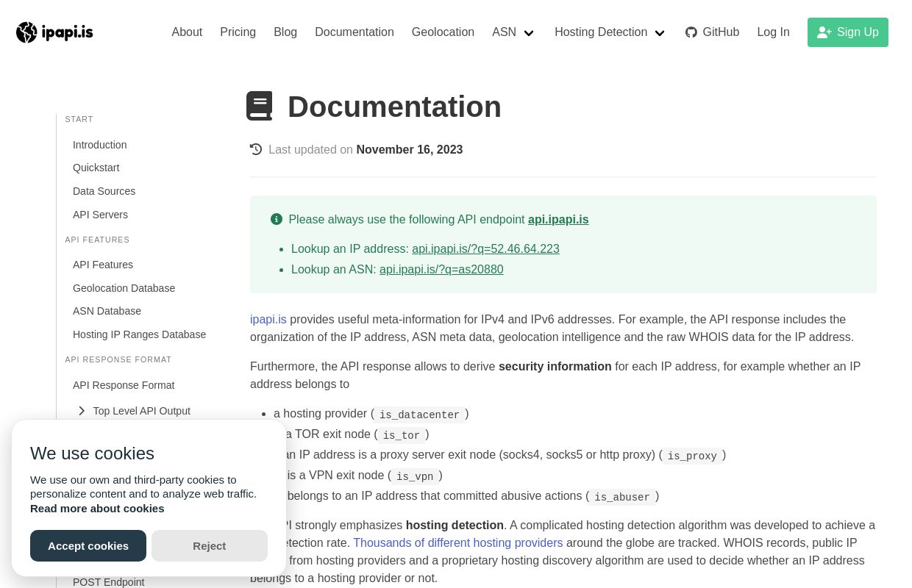Open Thousands of different hosting providers link

point(457,542)
